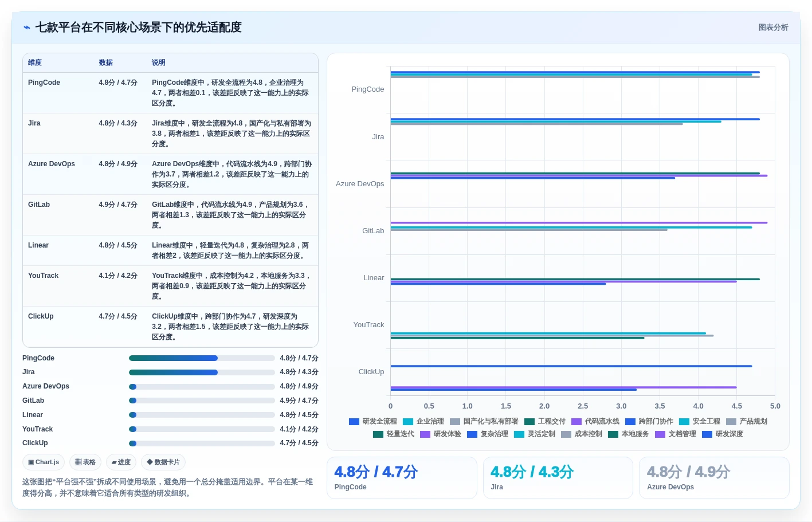Click the 5.0 x-axis tick label
Image resolution: width=812 pixels, height=522 pixels.
(x=775, y=406)
